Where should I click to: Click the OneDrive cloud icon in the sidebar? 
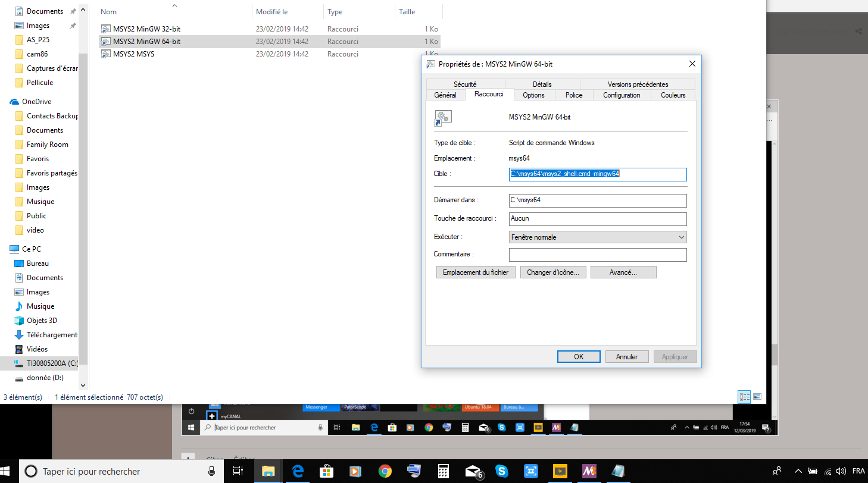tap(14, 102)
